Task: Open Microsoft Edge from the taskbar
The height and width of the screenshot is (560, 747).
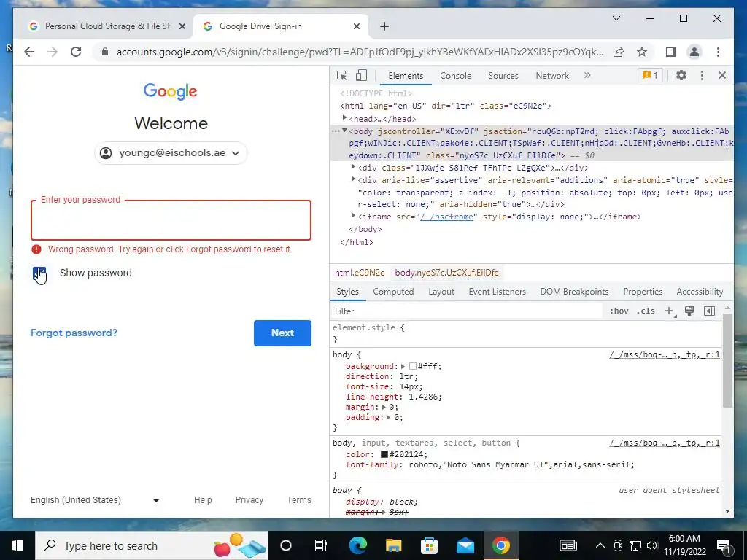Action: (x=357, y=545)
